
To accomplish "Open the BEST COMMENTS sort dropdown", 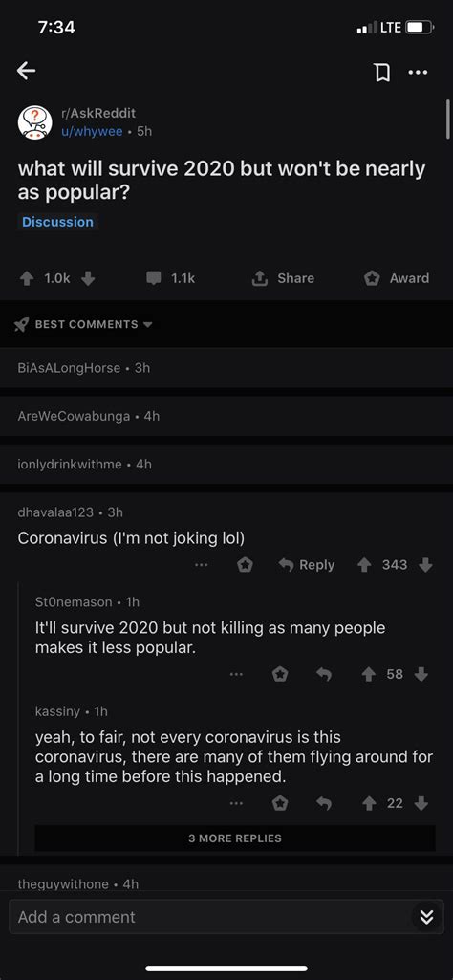I will click(83, 324).
